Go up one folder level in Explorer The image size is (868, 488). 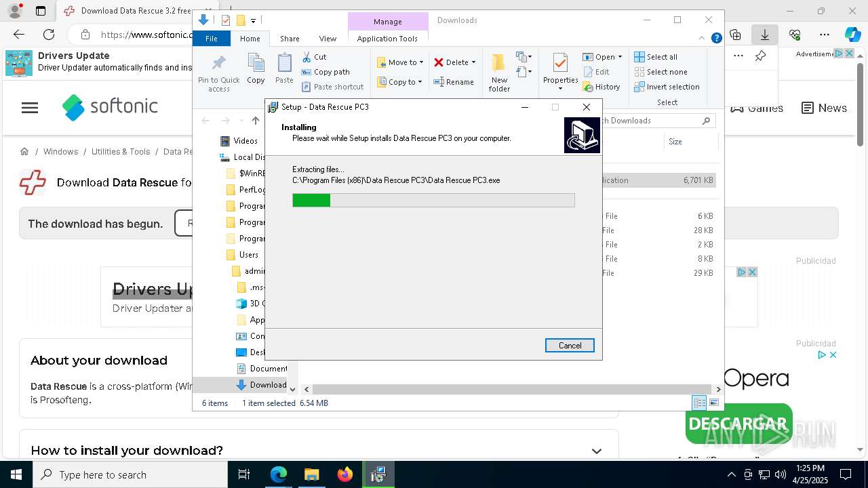tap(256, 121)
